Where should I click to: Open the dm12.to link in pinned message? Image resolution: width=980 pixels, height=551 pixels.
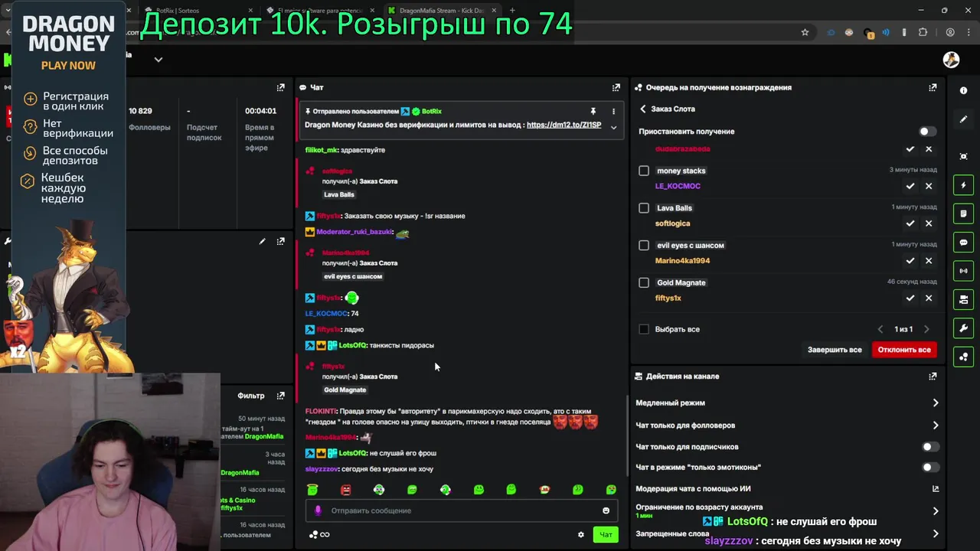pyautogui.click(x=563, y=125)
